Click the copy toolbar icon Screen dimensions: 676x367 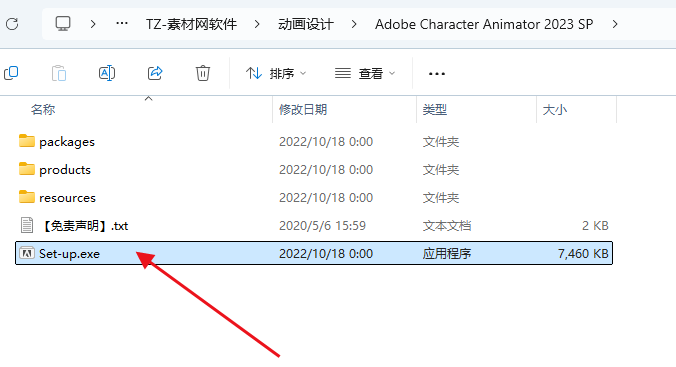click(x=11, y=73)
